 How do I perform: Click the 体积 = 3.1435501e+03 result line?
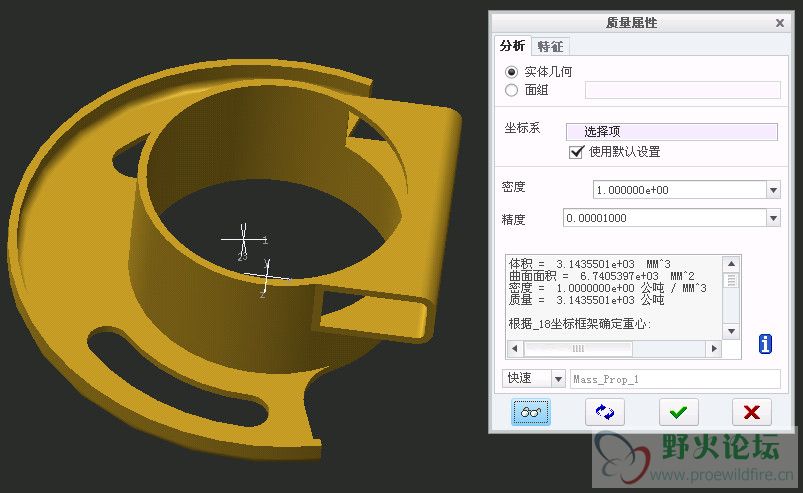pyautogui.click(x=589, y=264)
